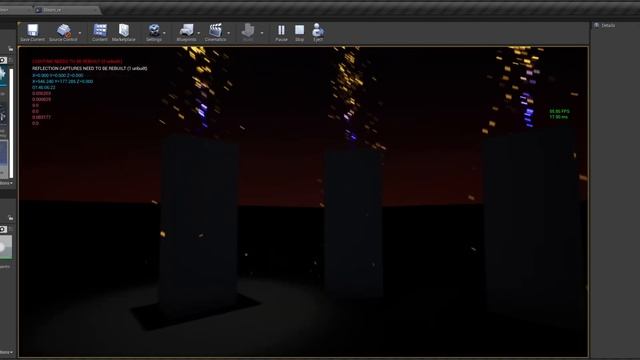Expand the Settings dropdown arrow
The height and width of the screenshot is (360, 640).
(164, 33)
